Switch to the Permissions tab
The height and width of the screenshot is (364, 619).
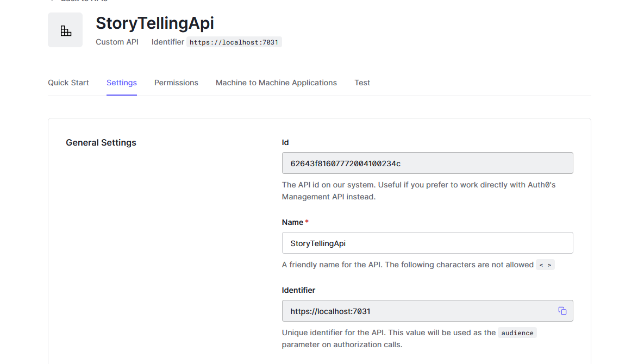176,83
